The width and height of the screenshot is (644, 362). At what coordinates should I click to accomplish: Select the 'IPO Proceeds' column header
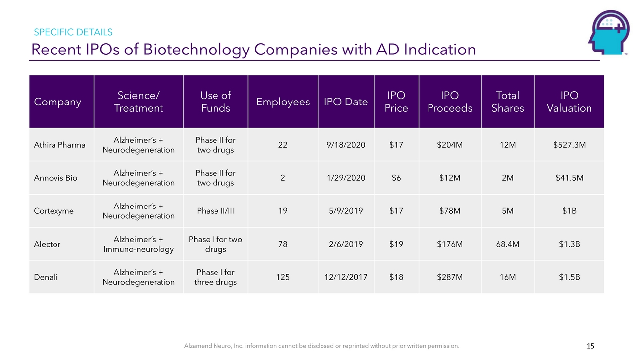pos(450,102)
